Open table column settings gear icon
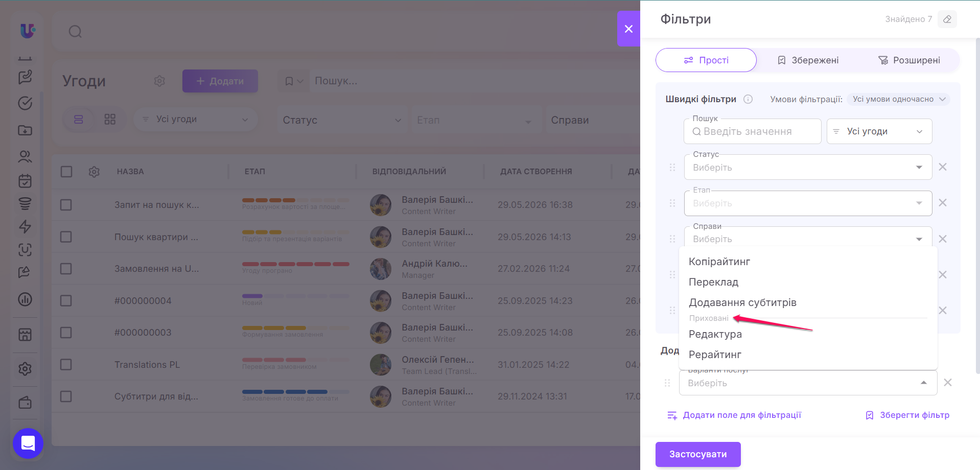 (x=94, y=172)
